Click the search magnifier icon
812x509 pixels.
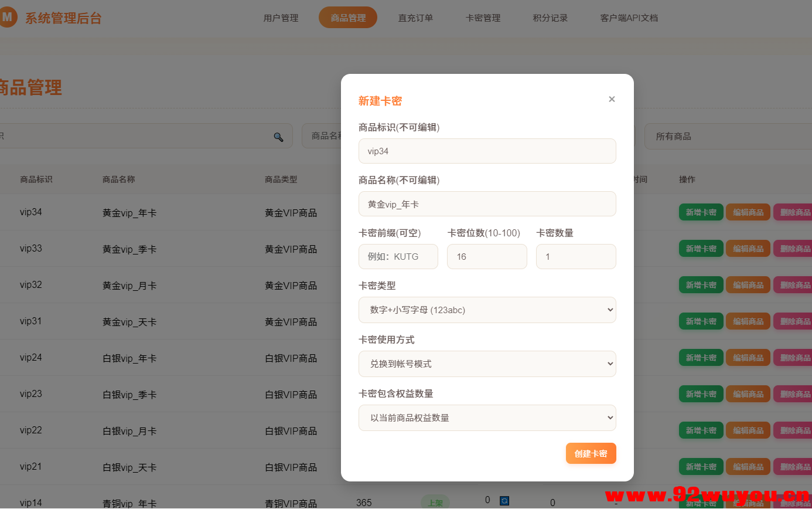click(x=278, y=135)
